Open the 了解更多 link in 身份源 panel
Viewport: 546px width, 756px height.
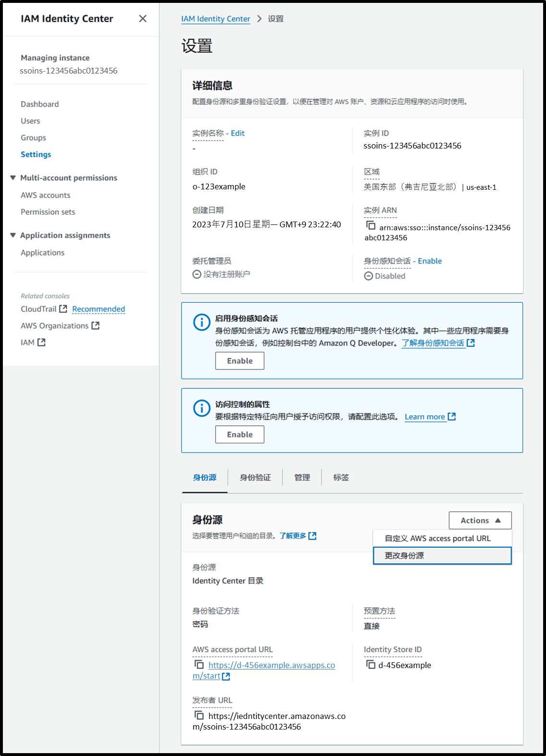pos(293,536)
